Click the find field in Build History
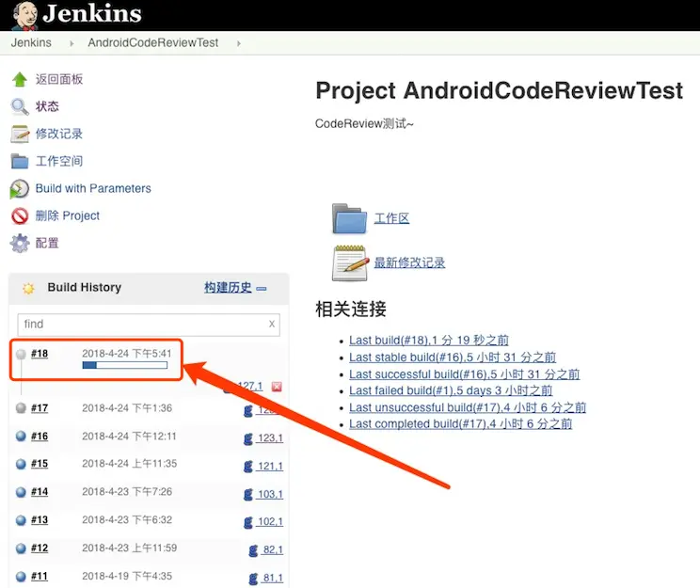Image resolution: width=700 pixels, height=588 pixels. tap(149, 325)
